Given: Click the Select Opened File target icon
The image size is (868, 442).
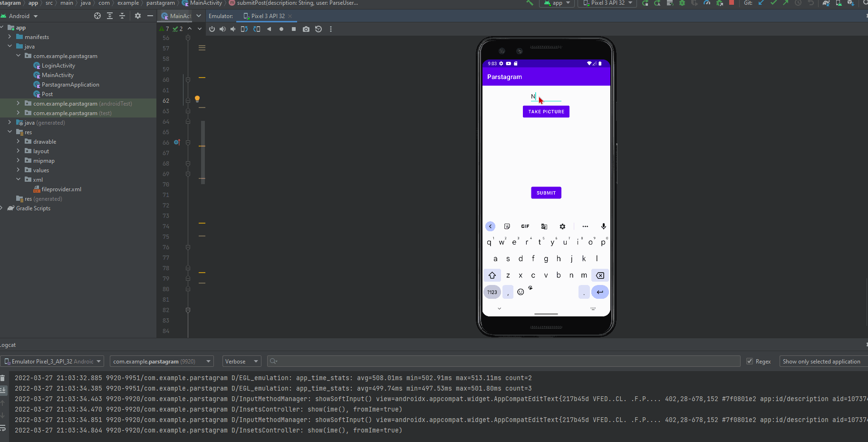Looking at the screenshot, I should pos(97,16).
